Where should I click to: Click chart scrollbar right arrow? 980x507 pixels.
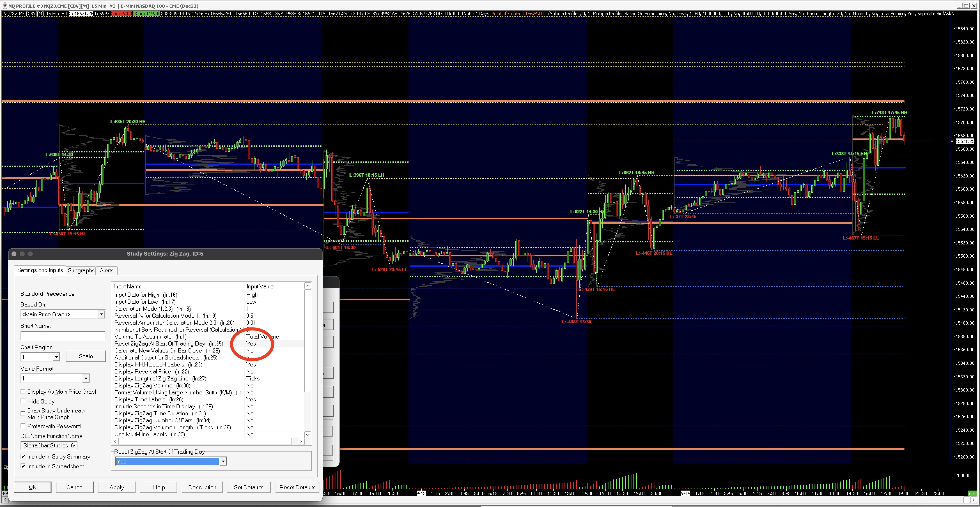[973, 500]
